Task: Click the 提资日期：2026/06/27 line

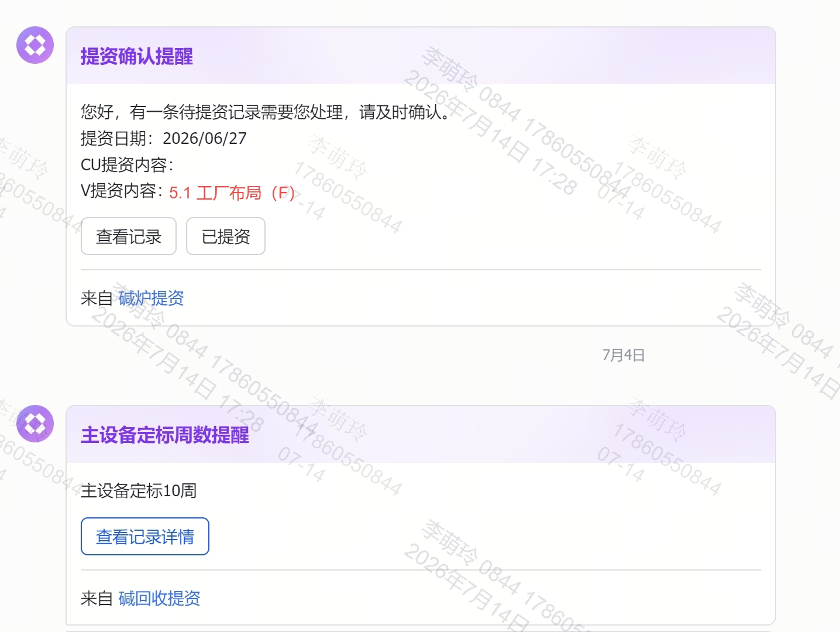Action: tap(164, 139)
